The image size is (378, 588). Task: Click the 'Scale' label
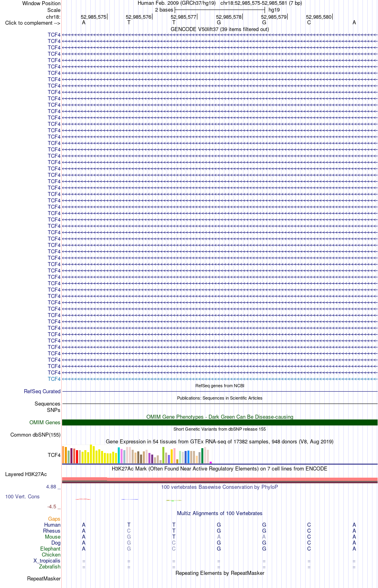(x=54, y=10)
